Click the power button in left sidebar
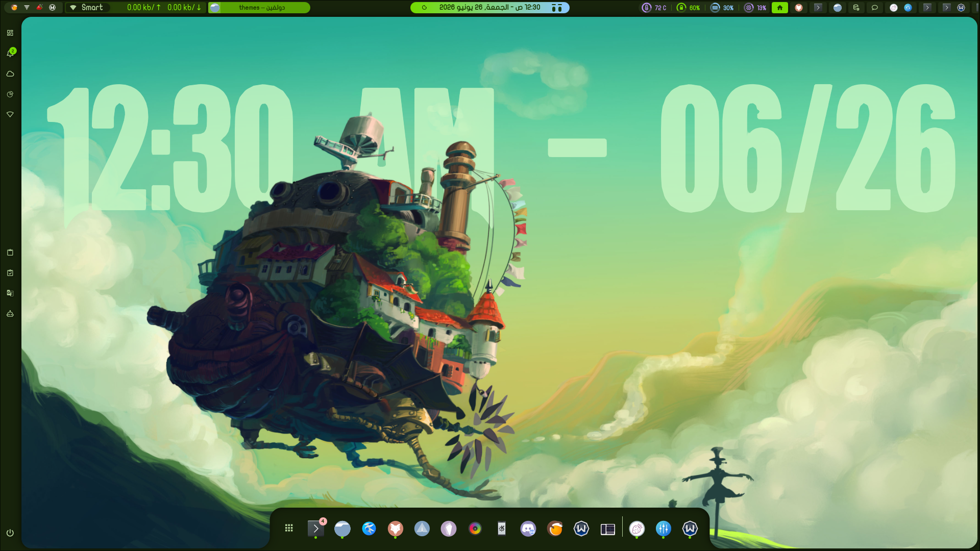The image size is (980, 551). (x=10, y=533)
